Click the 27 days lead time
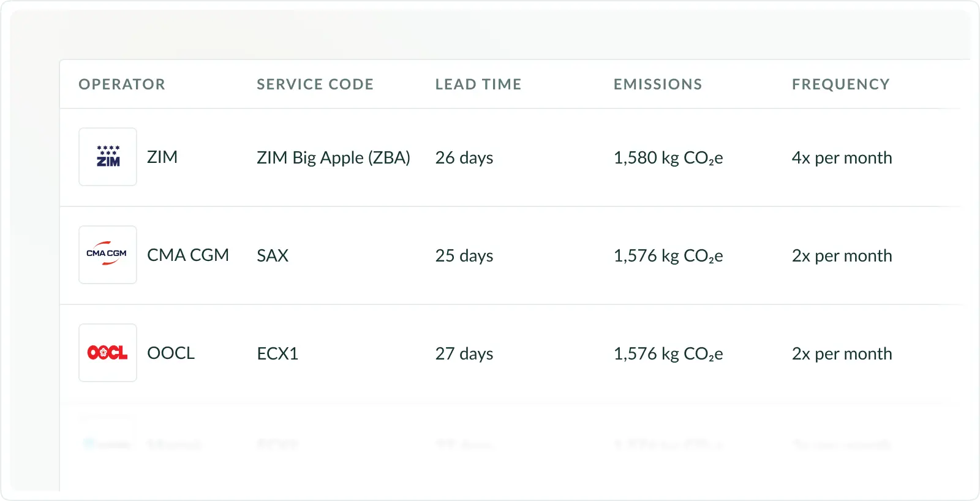Screen dimensions: 980x501 [464, 354]
